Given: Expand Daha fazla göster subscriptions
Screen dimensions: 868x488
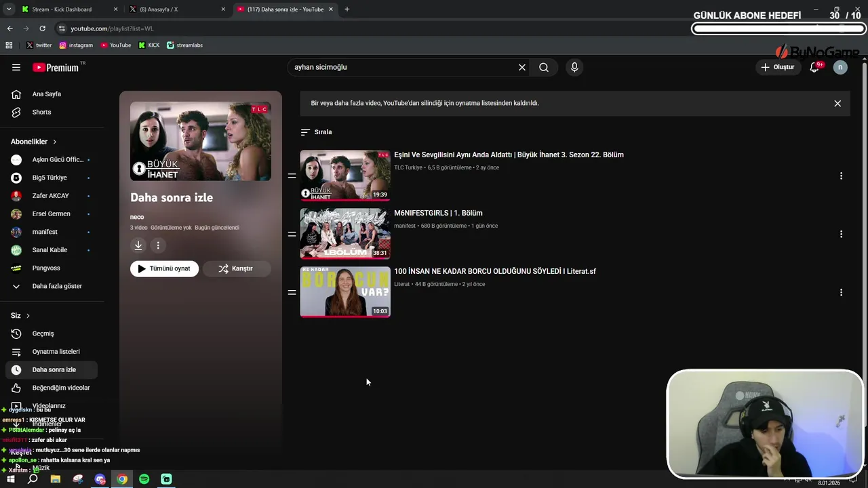Looking at the screenshot, I should coord(52,286).
